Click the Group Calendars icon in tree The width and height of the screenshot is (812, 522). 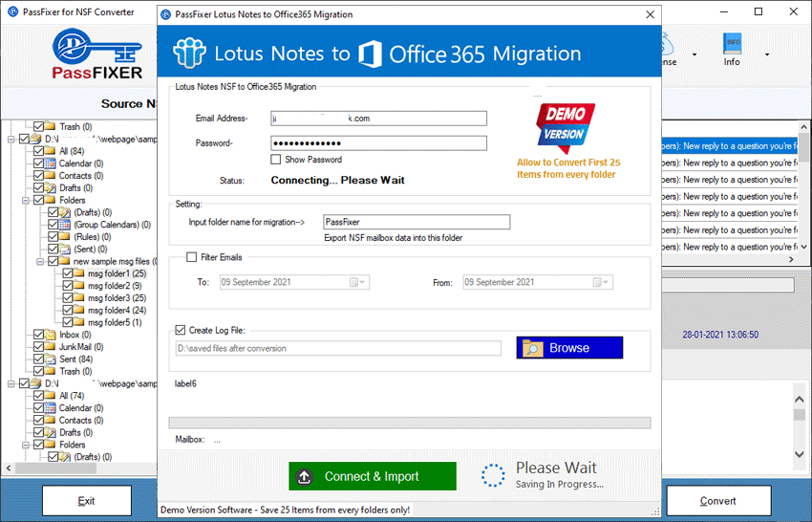point(65,225)
